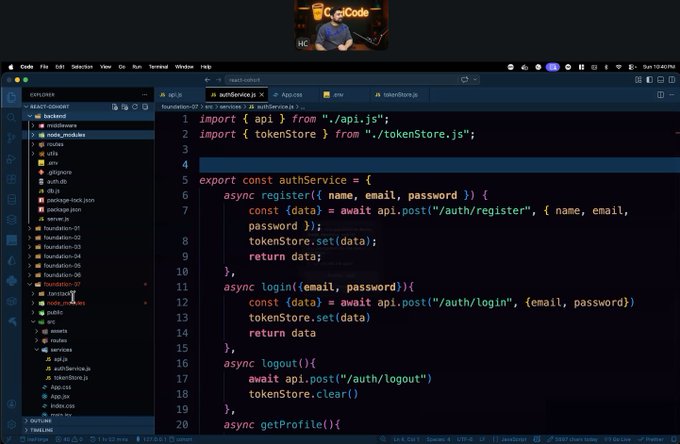Open editor more actions ellipsis
Image resolution: width=680 pixels, height=444 pixels.
point(672,95)
